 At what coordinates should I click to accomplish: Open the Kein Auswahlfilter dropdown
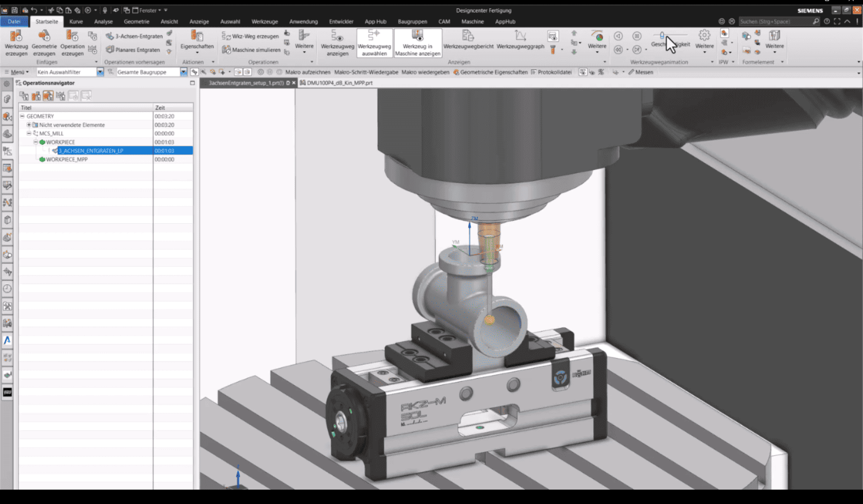coord(100,72)
